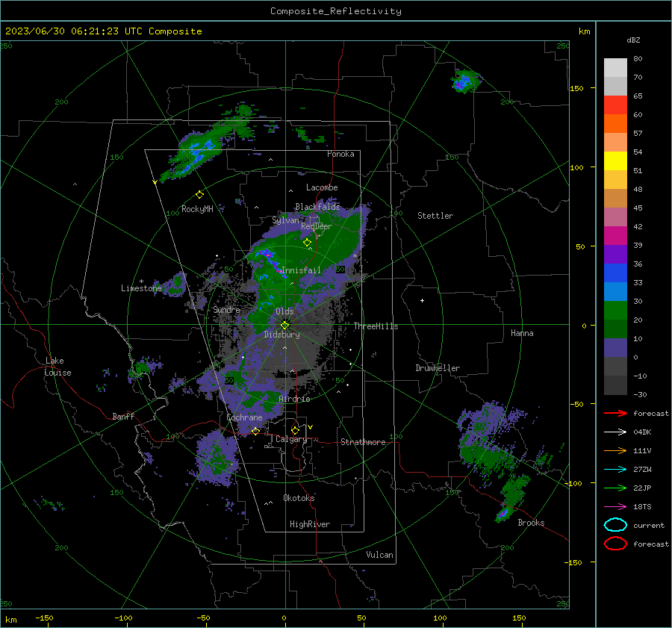Click the white 04DK arrow legend icon
The image size is (672, 628).
615,432
